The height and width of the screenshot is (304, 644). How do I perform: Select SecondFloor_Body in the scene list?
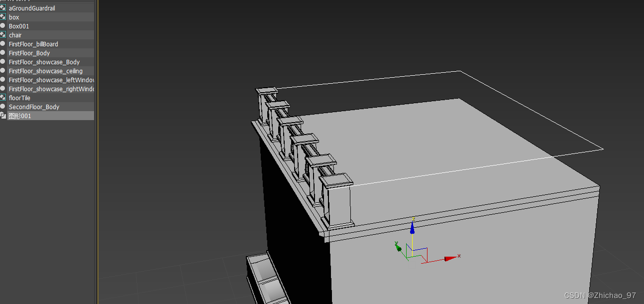pos(33,107)
